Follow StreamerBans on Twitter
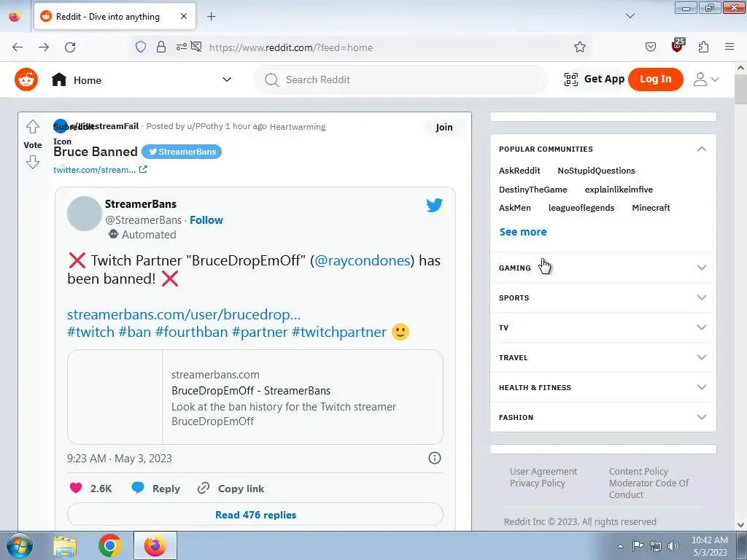Image resolution: width=747 pixels, height=560 pixels. point(206,220)
